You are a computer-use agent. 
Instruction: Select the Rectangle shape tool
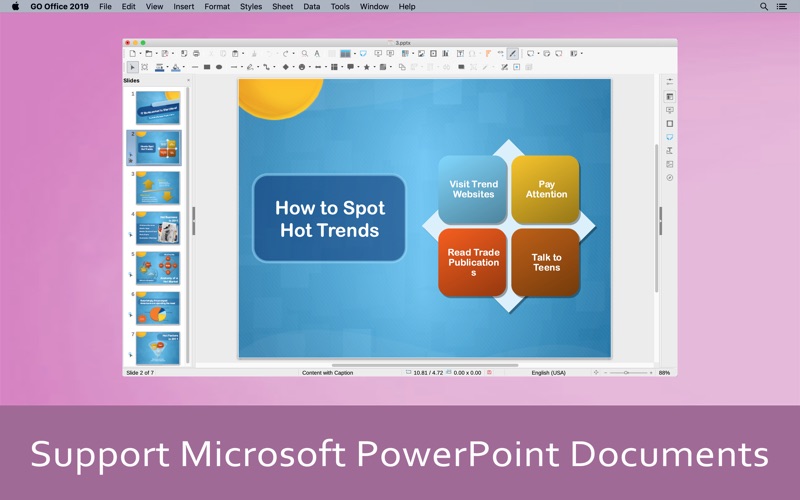tap(207, 67)
